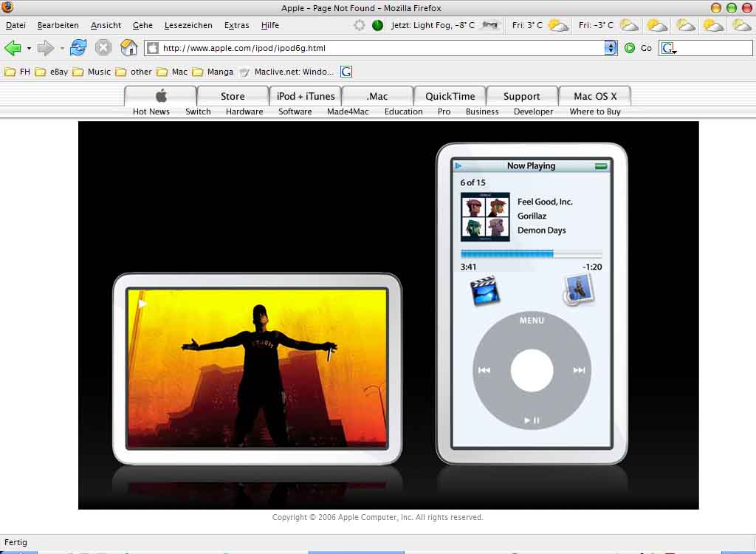Open the Software link
The height and width of the screenshot is (554, 756).
click(295, 112)
